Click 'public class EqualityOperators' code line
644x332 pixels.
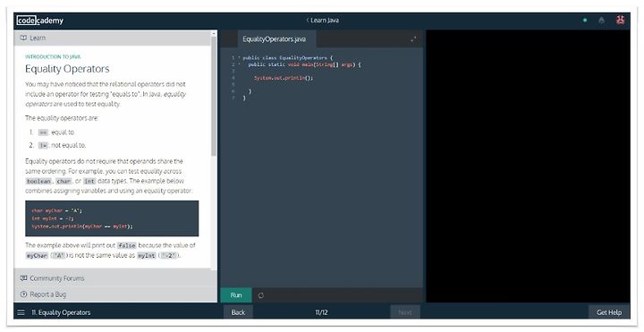click(287, 58)
